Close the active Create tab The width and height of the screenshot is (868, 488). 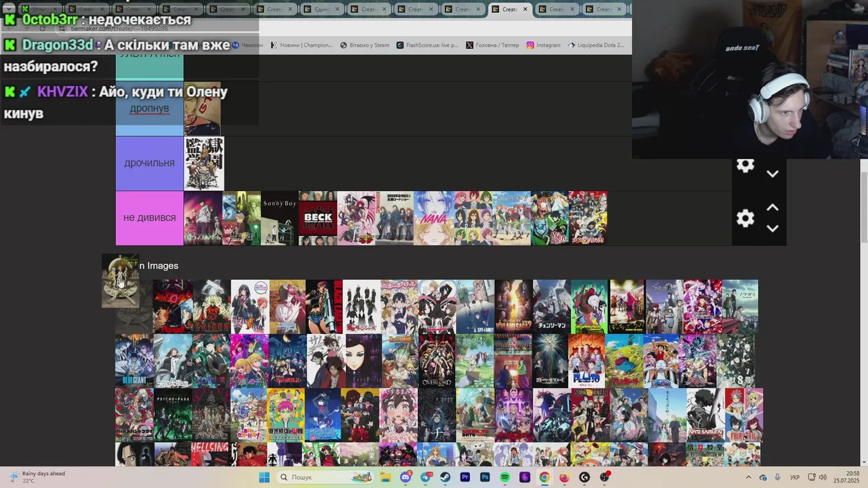pos(525,9)
